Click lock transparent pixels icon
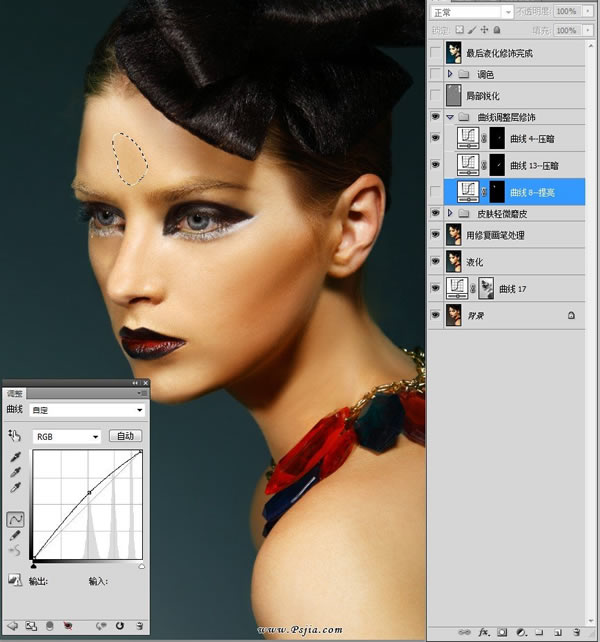The image size is (600, 642). pyautogui.click(x=460, y=30)
